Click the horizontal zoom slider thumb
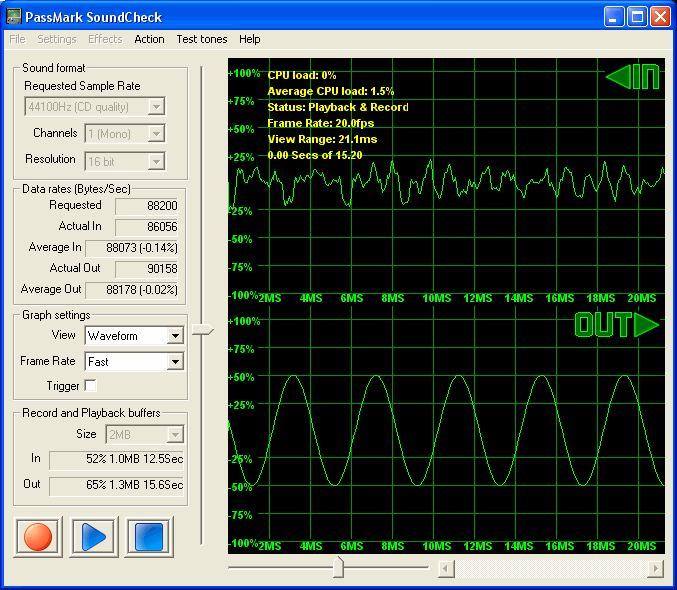 [x=338, y=568]
